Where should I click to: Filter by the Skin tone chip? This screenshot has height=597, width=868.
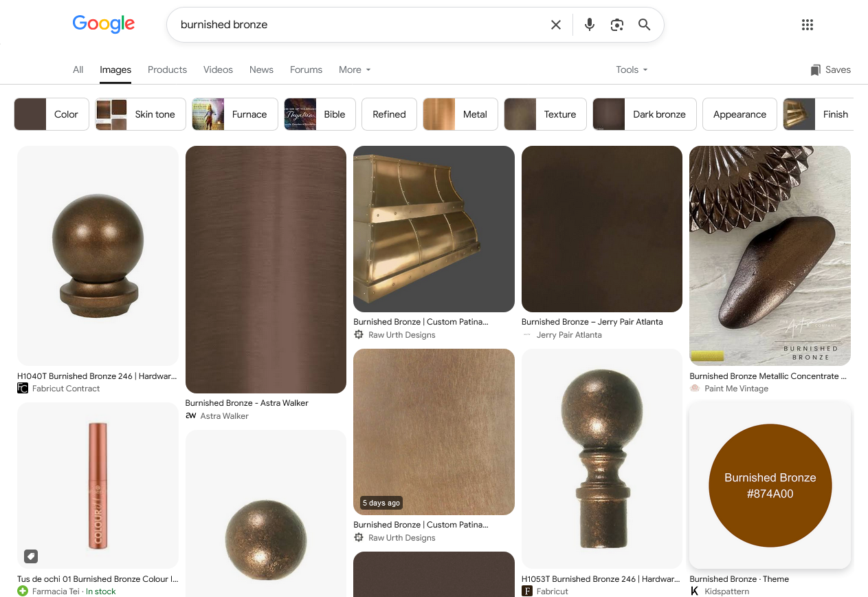point(140,114)
